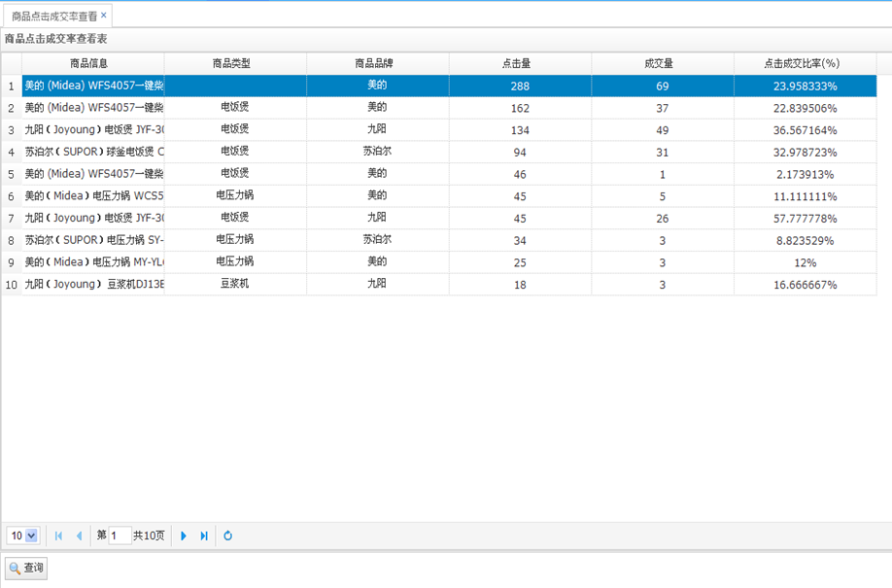This screenshot has height=588, width=892.
Task: Click the 32.978723% ratio cell
Action: (x=805, y=152)
